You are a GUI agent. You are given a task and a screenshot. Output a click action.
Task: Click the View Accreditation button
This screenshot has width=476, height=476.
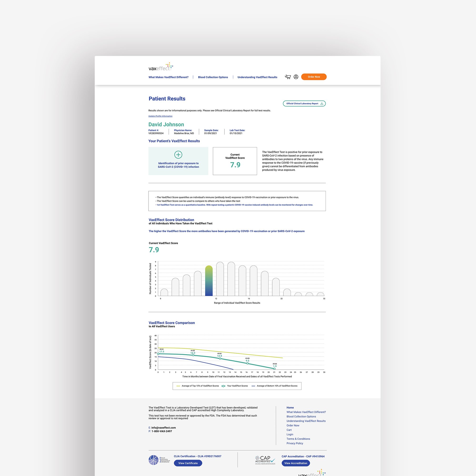295,463
